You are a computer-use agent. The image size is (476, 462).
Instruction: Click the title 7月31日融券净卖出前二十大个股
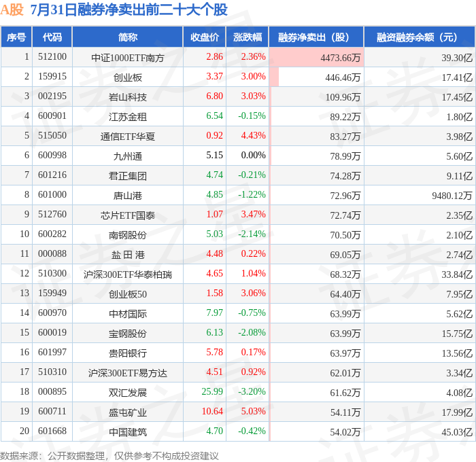pos(129,10)
